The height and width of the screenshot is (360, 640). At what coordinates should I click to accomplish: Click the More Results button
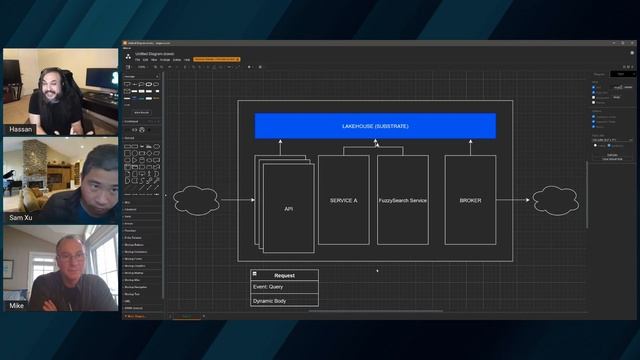click(142, 112)
